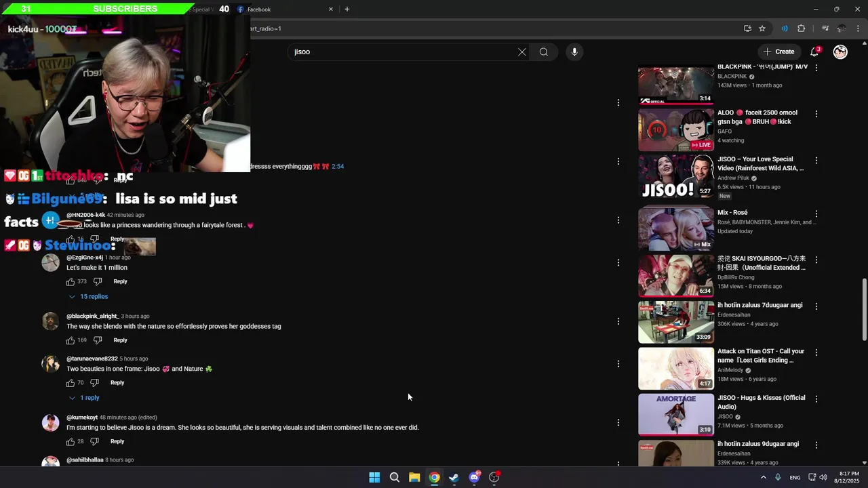Click ENG language indicator in taskbar
The image size is (868, 488).
point(795,477)
